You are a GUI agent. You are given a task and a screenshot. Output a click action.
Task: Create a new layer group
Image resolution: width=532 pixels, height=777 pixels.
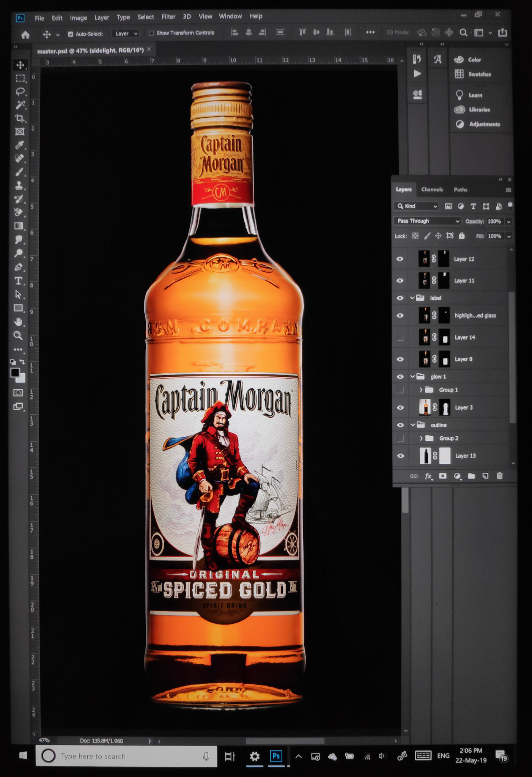(x=471, y=476)
